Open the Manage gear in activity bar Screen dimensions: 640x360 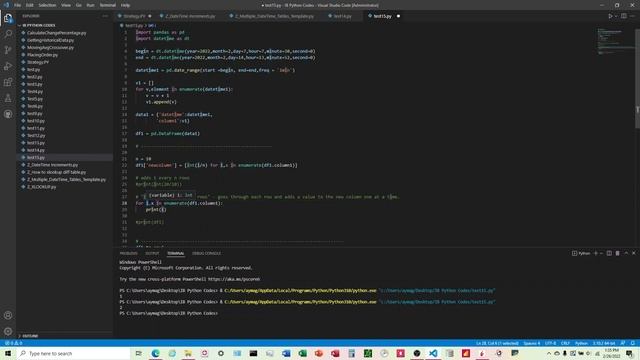[8, 331]
